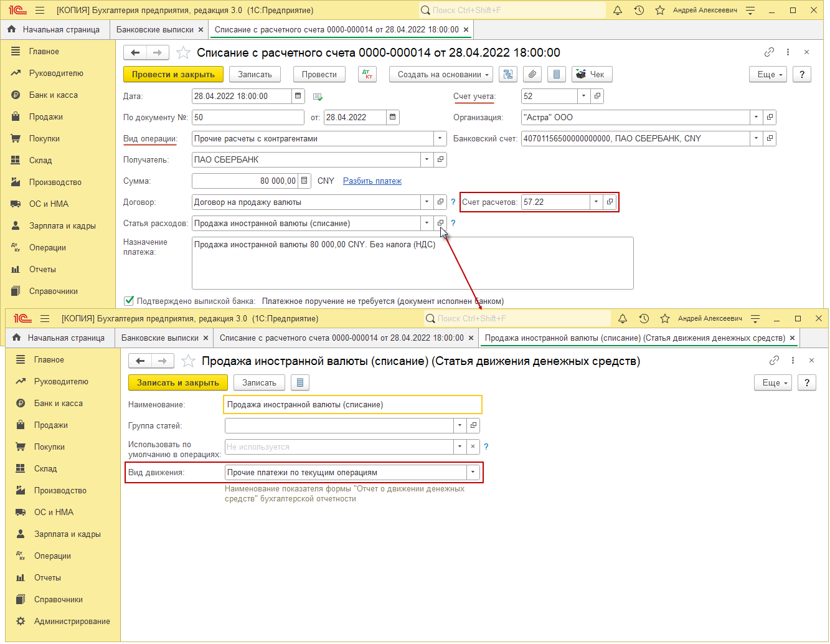The height and width of the screenshot is (644, 830).
Task: Open document structure icon next to Создать на основании
Action: [x=508, y=74]
